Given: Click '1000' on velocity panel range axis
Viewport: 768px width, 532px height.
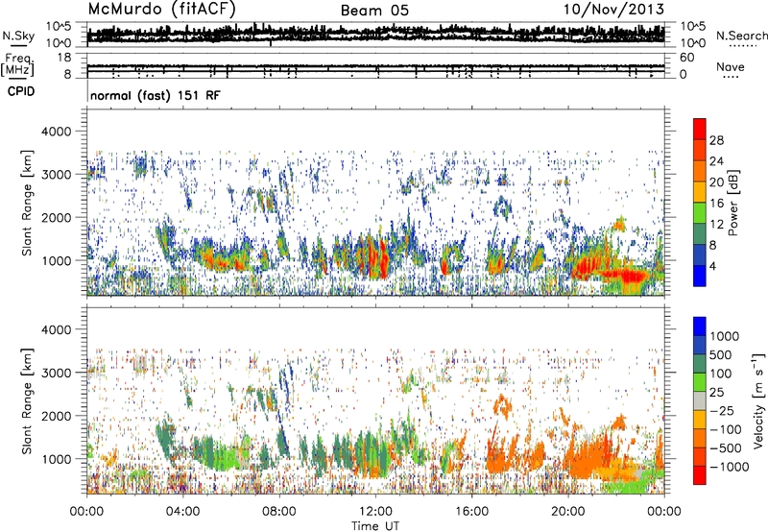Looking at the screenshot, I should pos(57,459).
